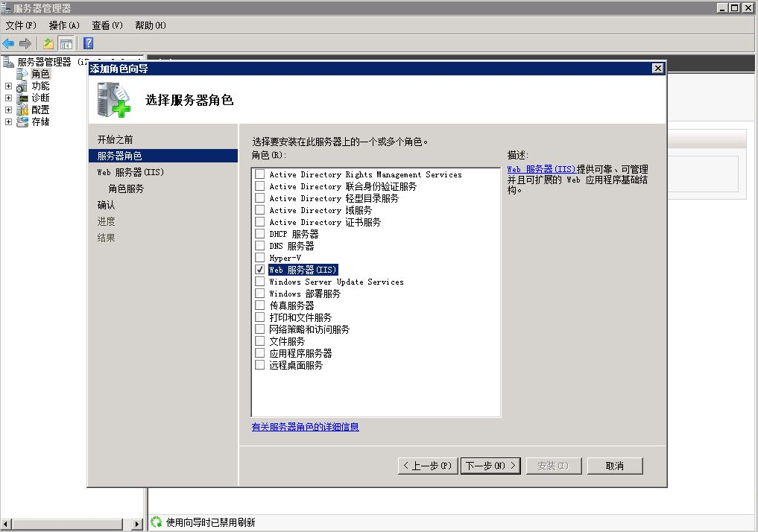This screenshot has width=758, height=532.
Task: Check Active Directory 联合身份验证服务 role
Action: point(260,186)
